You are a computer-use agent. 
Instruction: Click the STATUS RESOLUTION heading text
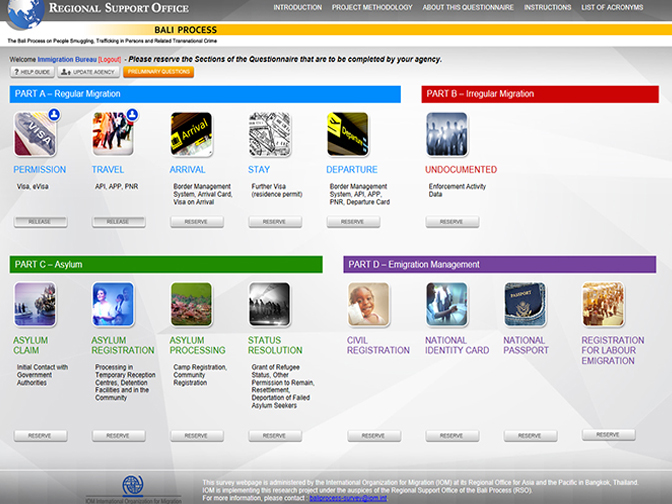tap(275, 345)
